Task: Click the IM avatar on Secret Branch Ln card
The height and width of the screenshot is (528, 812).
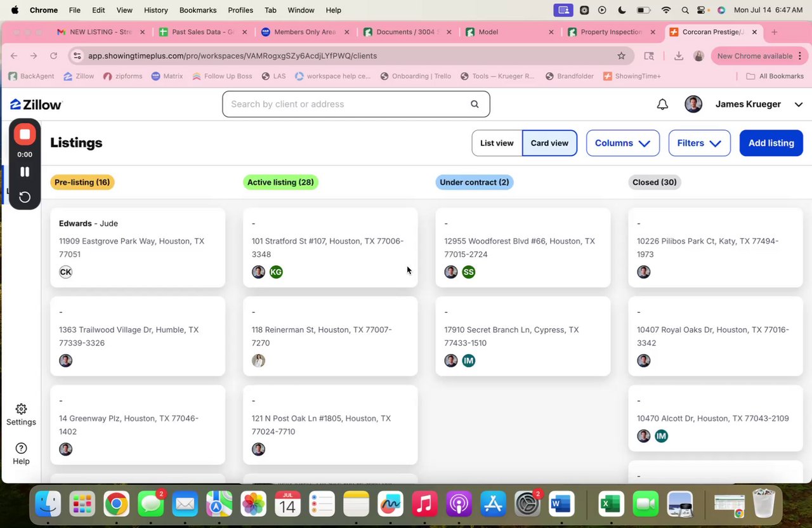Action: (469, 360)
